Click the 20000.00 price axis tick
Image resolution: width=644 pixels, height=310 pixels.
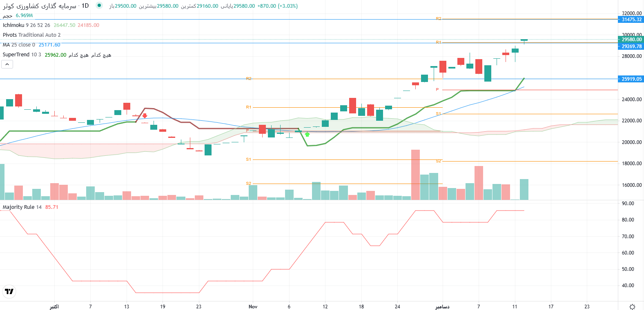[x=632, y=142]
